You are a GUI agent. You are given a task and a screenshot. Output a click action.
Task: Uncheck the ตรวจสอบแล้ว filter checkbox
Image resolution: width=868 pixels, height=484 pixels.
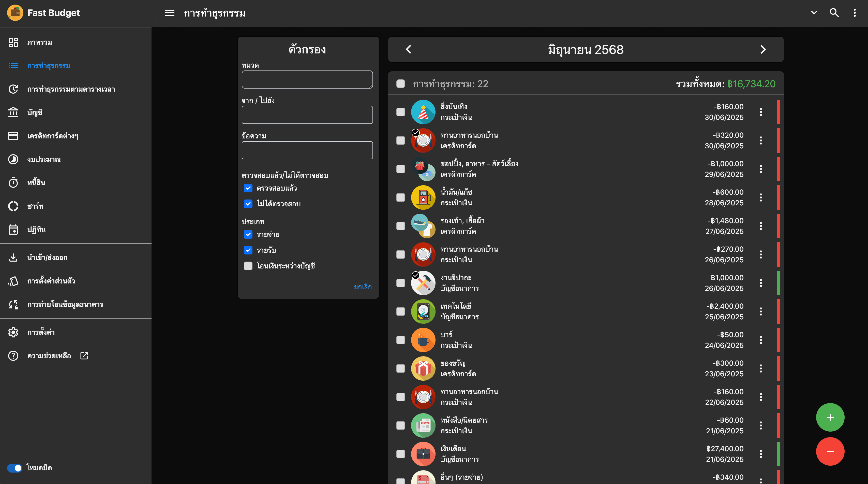[x=248, y=188]
